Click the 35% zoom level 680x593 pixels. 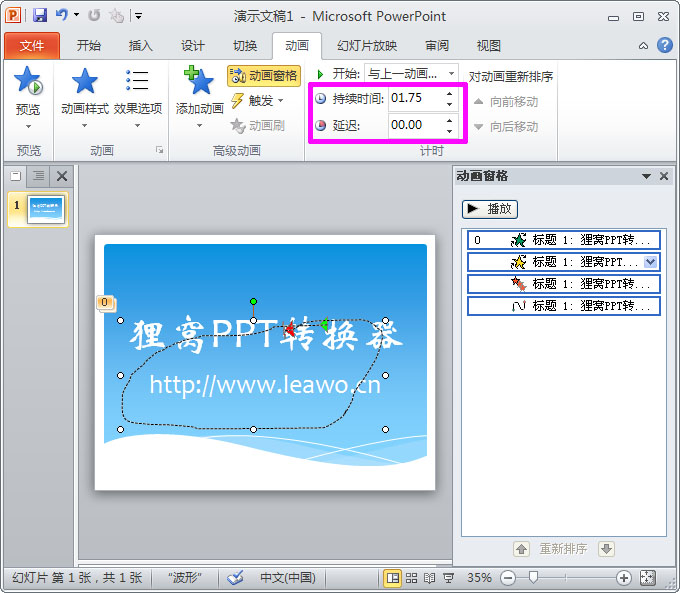479,578
